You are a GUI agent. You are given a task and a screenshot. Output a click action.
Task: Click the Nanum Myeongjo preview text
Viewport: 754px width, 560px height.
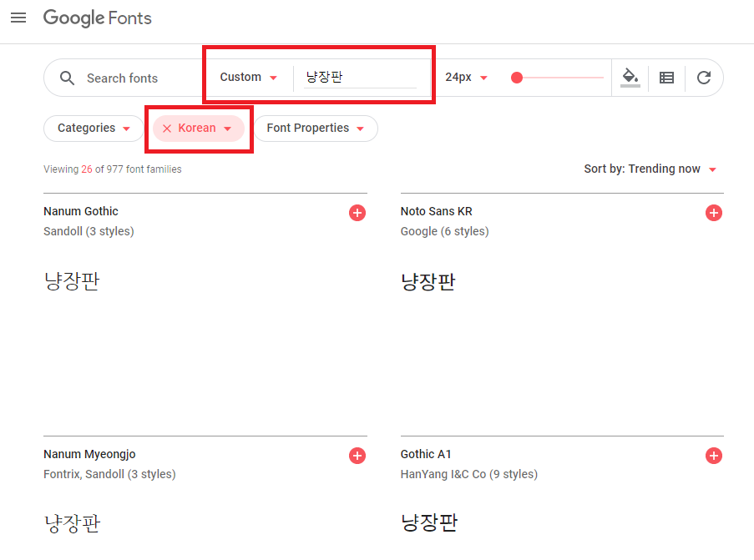click(x=72, y=523)
